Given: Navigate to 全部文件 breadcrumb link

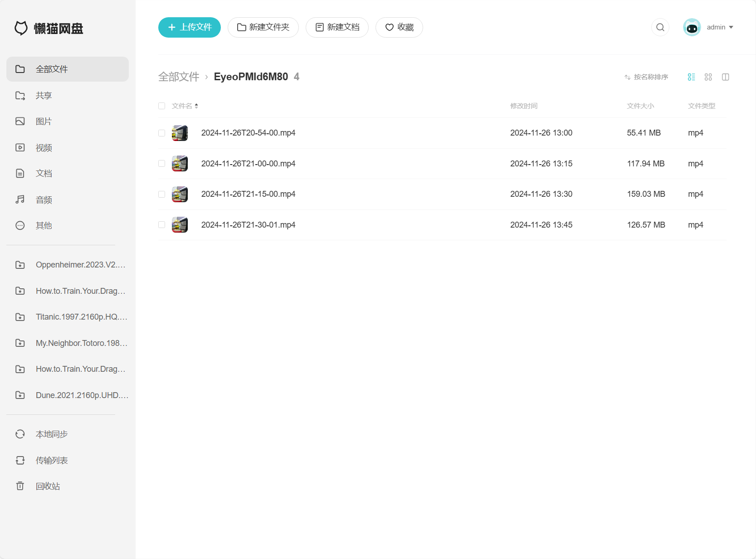Looking at the screenshot, I should tap(179, 77).
